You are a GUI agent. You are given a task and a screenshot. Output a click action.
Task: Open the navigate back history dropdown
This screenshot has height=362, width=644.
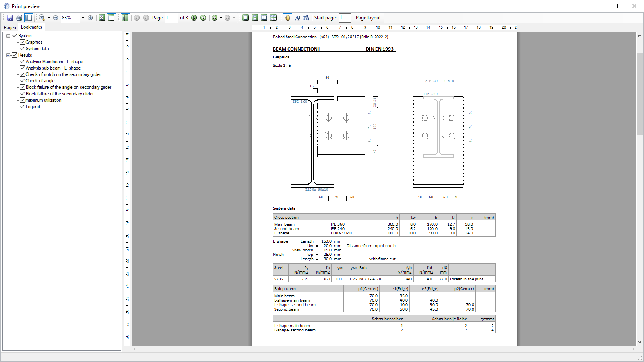[221, 18]
